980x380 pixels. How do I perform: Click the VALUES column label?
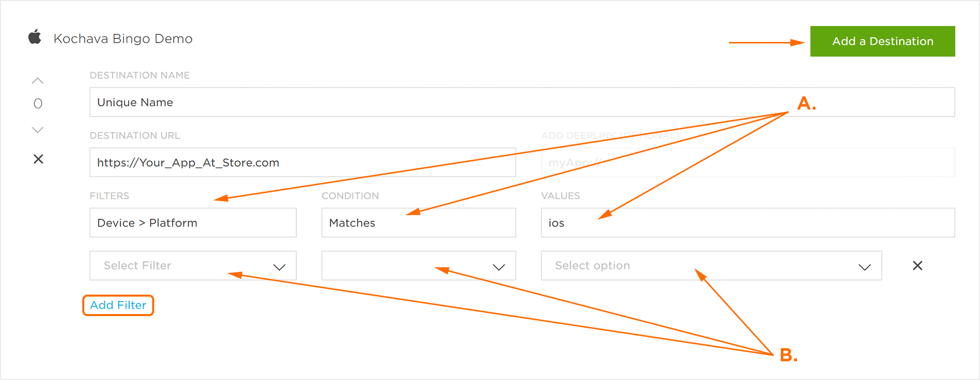pos(560,196)
